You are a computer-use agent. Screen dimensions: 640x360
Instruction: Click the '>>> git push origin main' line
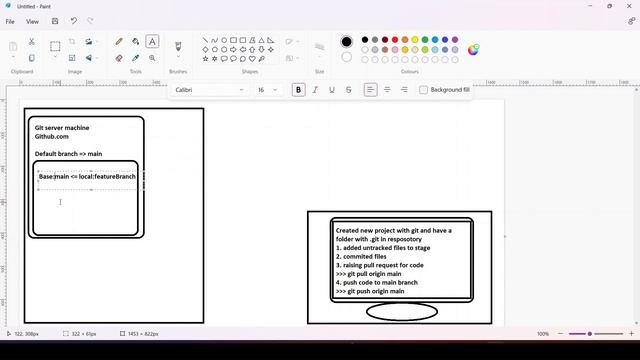(370, 291)
